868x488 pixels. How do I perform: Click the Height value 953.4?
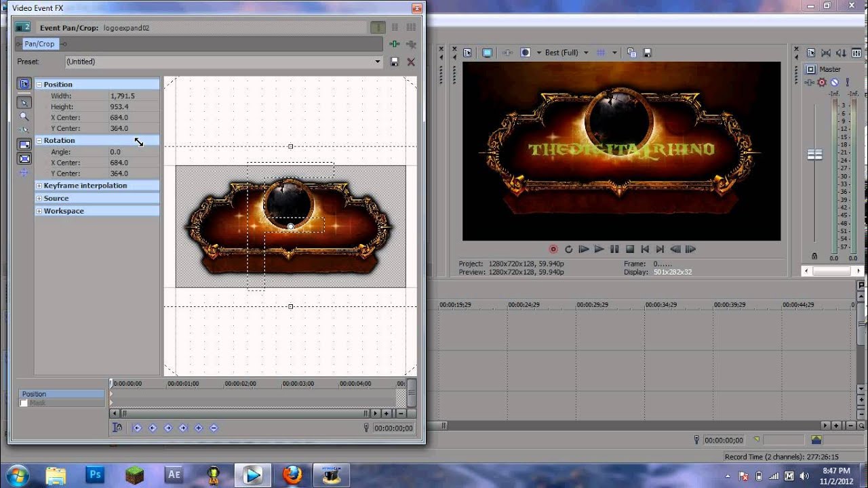point(119,107)
